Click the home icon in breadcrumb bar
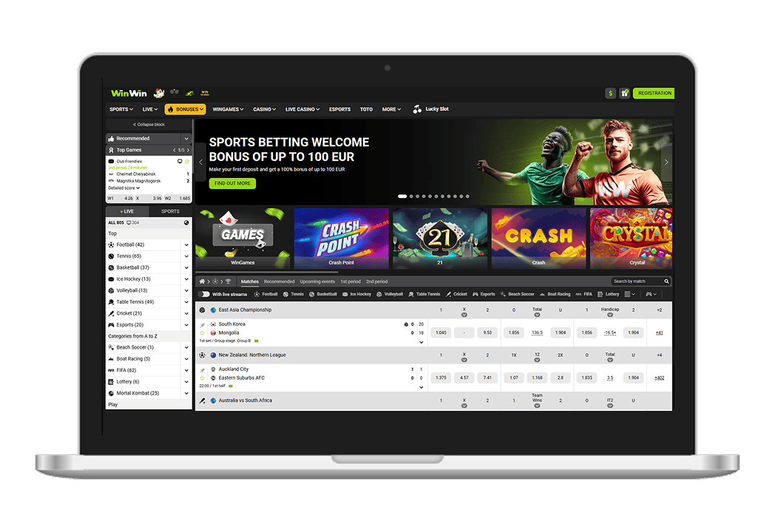Viewport: 775px width, 532px height. [x=203, y=282]
